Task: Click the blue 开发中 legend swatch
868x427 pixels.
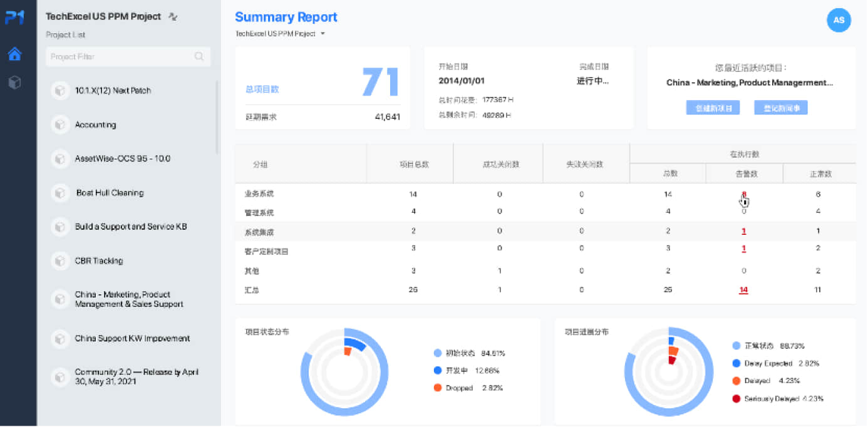Action: click(x=437, y=371)
